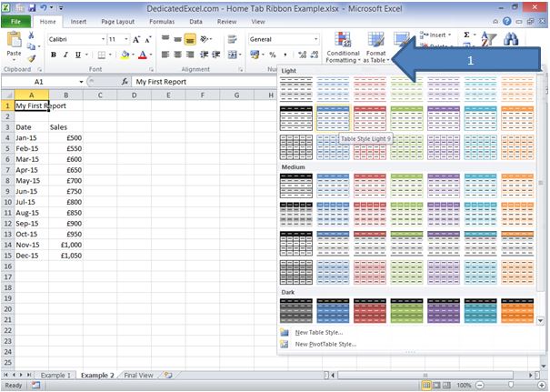Image resolution: width=550 pixels, height=392 pixels.
Task: Open the Fill Color dropdown arrow
Action: point(134,55)
